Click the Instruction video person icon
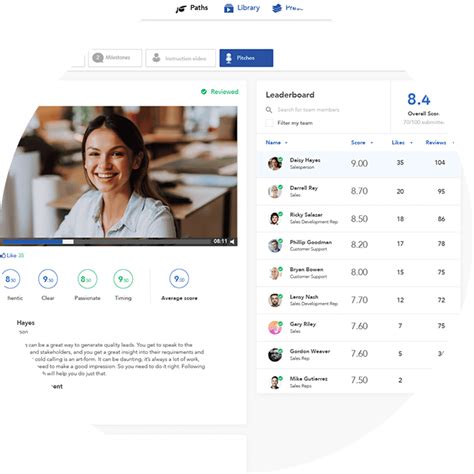 (x=156, y=58)
